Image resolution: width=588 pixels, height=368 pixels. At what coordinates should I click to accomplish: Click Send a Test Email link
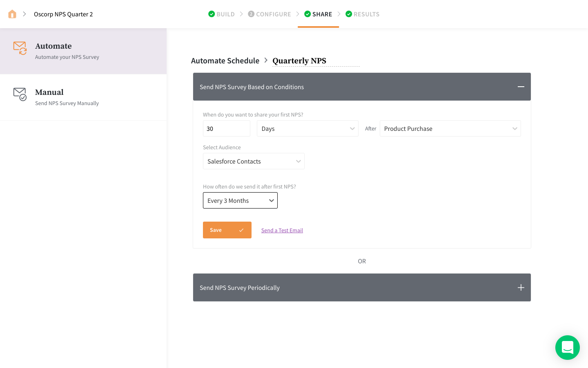pos(282,230)
